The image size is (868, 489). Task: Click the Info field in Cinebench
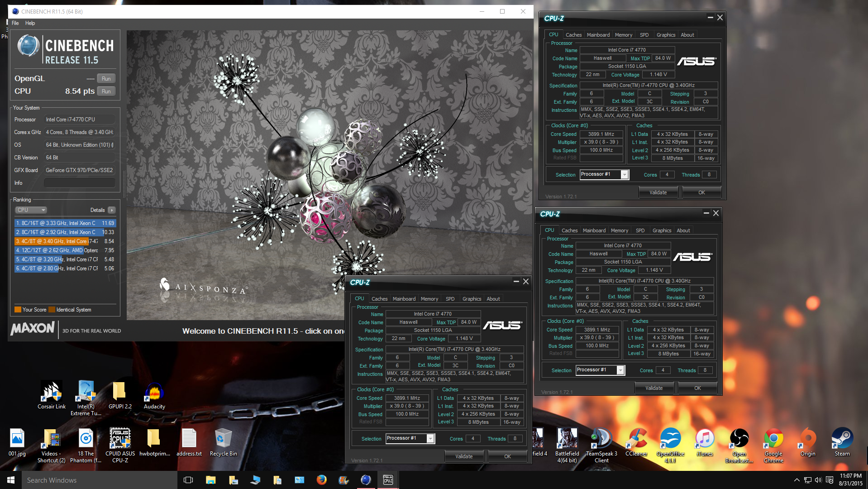pyautogui.click(x=79, y=183)
